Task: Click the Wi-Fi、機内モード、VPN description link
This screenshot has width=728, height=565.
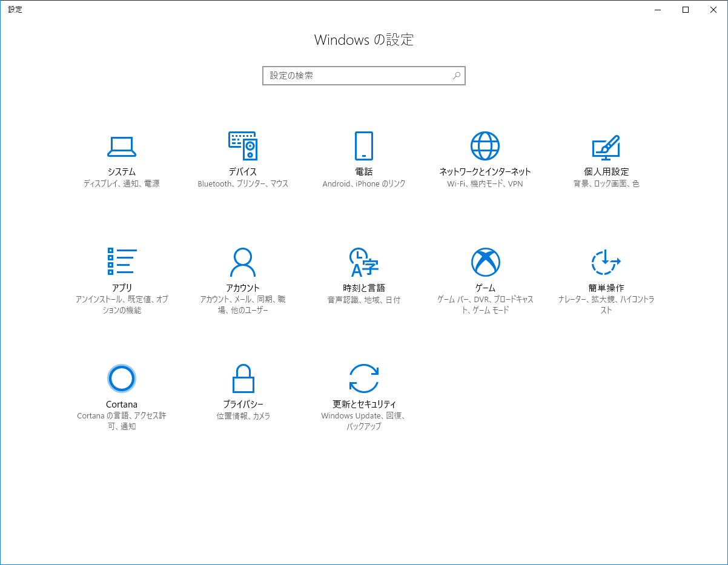Action: click(485, 183)
